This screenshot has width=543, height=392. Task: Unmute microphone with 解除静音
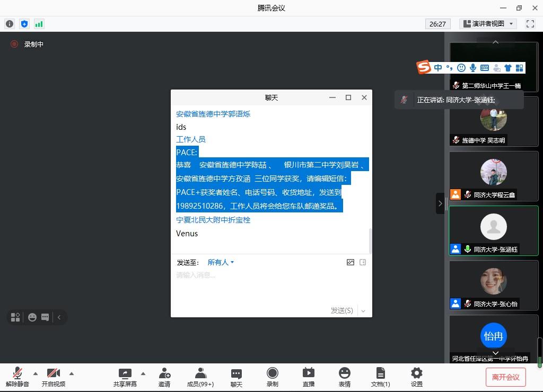(x=17, y=377)
